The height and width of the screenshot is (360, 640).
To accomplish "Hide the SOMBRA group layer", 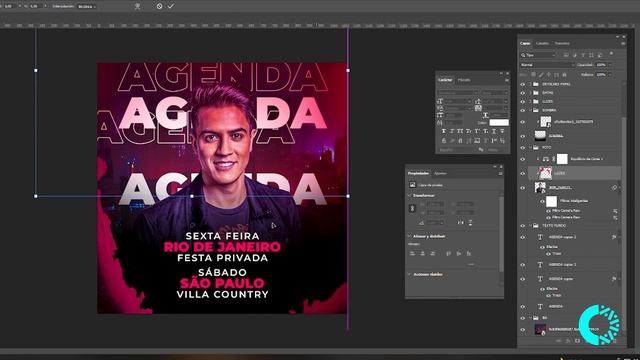I will (x=522, y=110).
